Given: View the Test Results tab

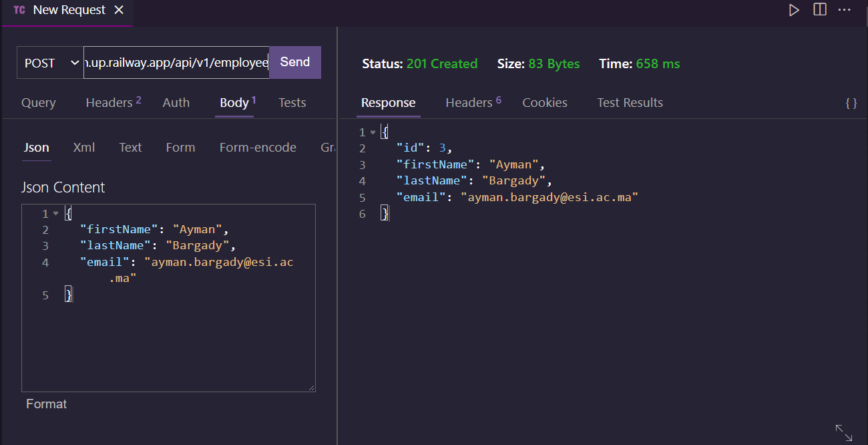Looking at the screenshot, I should (x=630, y=102).
